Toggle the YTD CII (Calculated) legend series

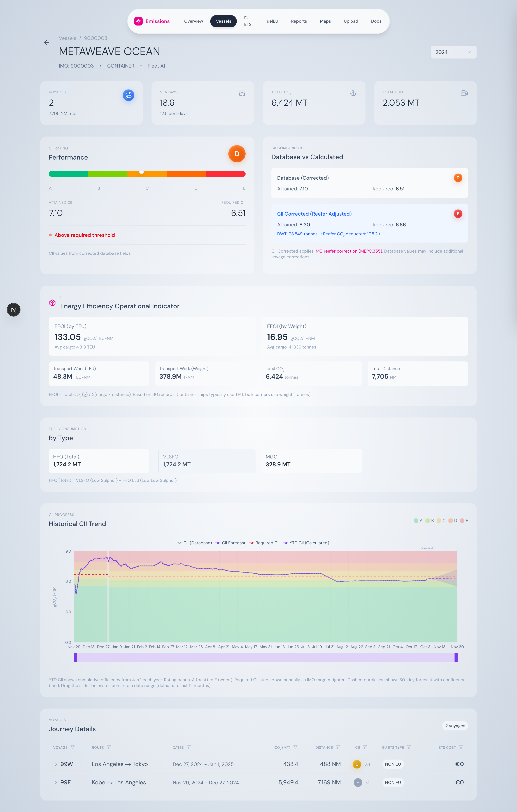pyautogui.click(x=306, y=543)
